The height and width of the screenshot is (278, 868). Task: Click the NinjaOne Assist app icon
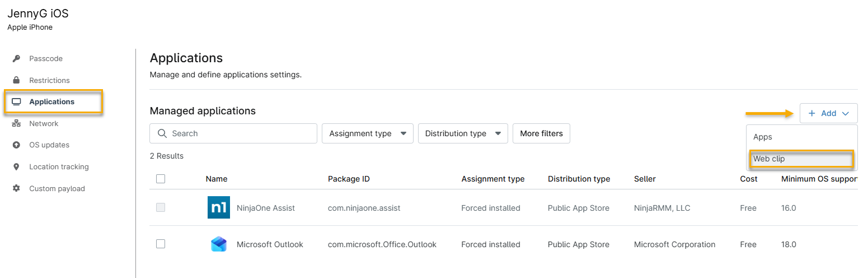(x=218, y=208)
